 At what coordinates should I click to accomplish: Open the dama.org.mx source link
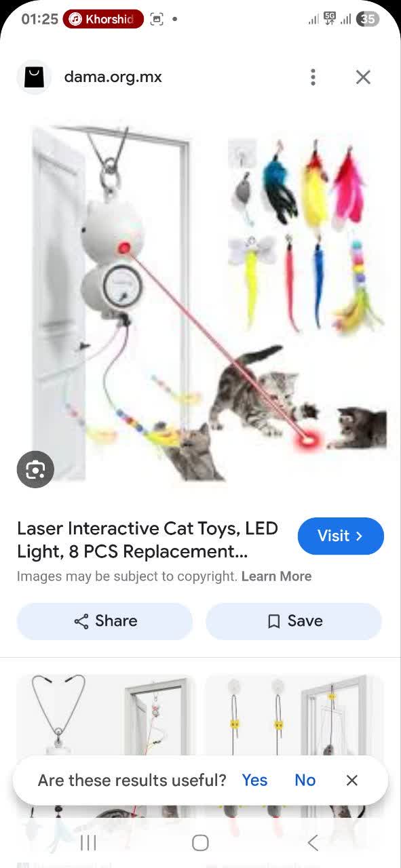click(x=113, y=77)
